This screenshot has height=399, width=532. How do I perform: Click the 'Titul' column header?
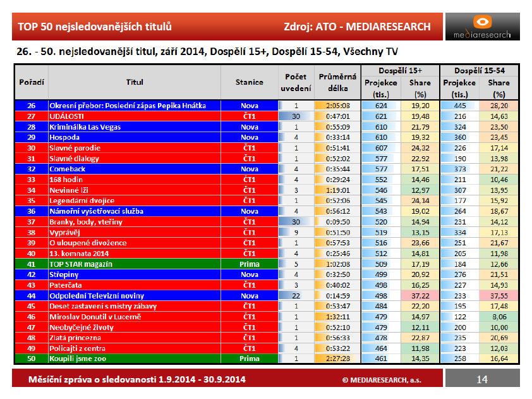point(135,82)
